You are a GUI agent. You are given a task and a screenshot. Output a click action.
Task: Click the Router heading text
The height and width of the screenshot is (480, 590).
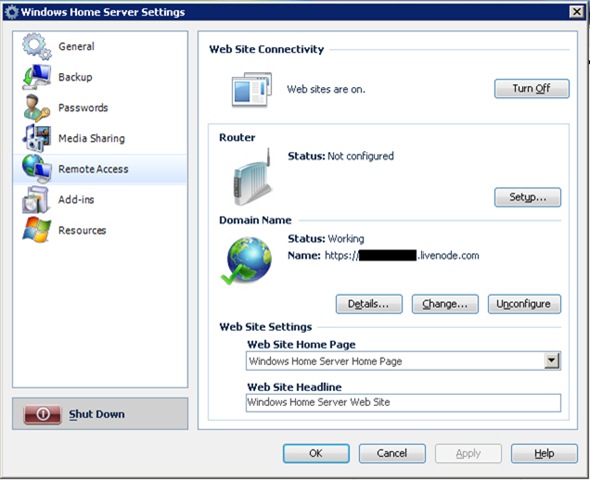(237, 137)
